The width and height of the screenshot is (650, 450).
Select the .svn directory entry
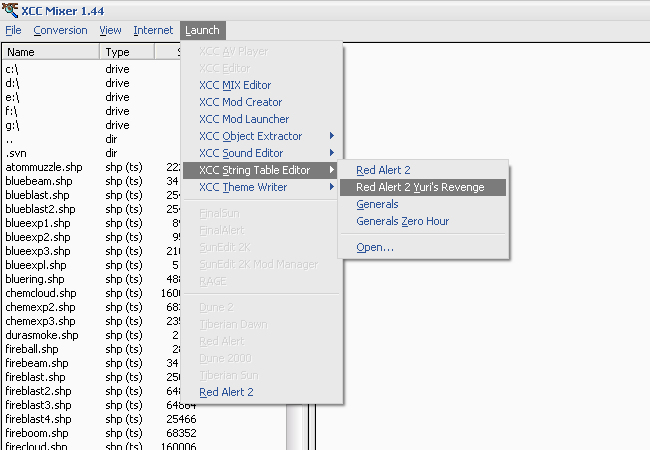click(x=16, y=153)
